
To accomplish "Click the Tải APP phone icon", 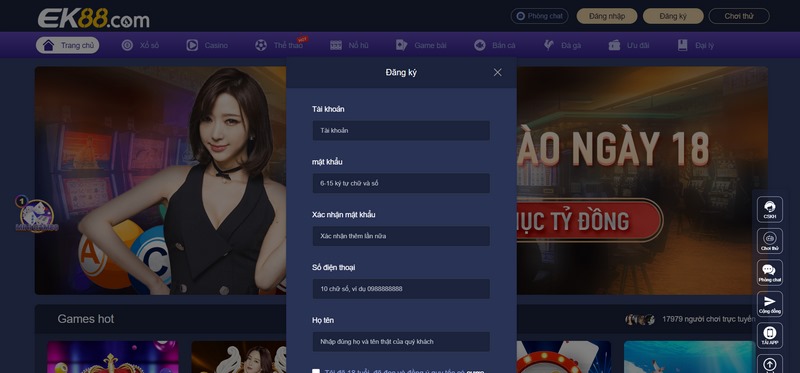I will point(769,335).
